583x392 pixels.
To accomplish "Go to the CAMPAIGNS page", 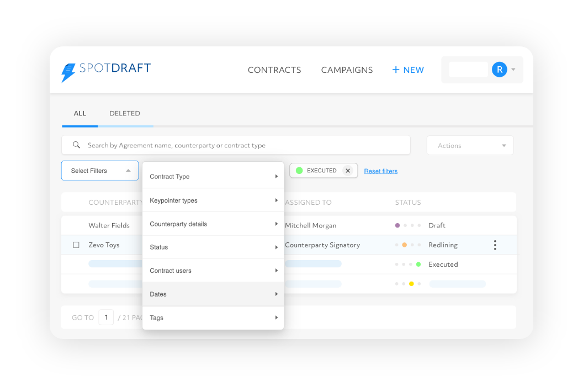I will tap(347, 70).
